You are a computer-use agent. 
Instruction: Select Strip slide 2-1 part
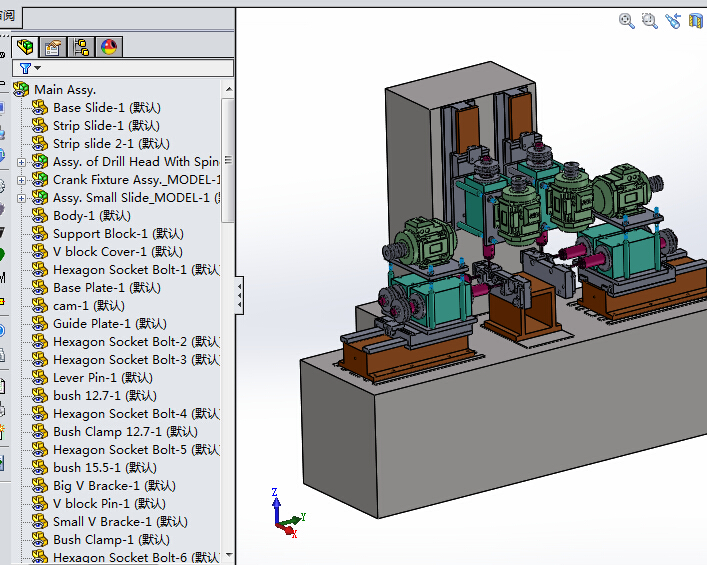111,144
